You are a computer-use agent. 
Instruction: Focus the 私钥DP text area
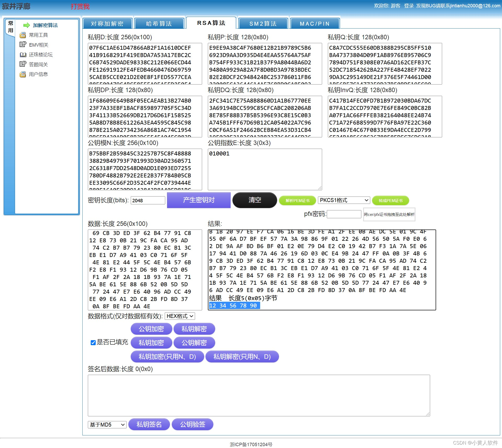(145, 116)
